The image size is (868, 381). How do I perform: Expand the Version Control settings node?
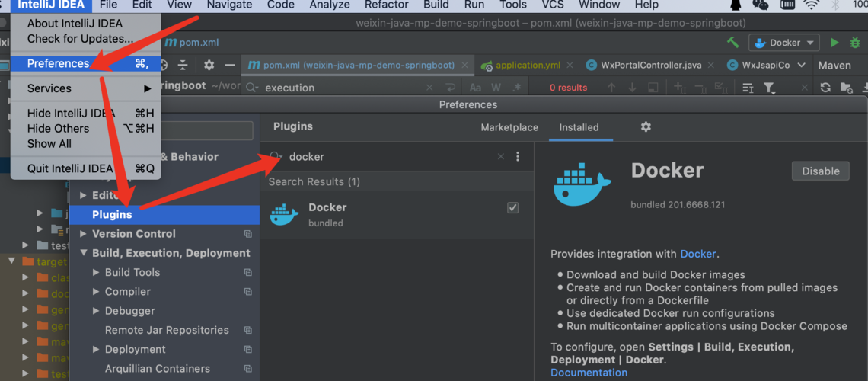(x=83, y=234)
